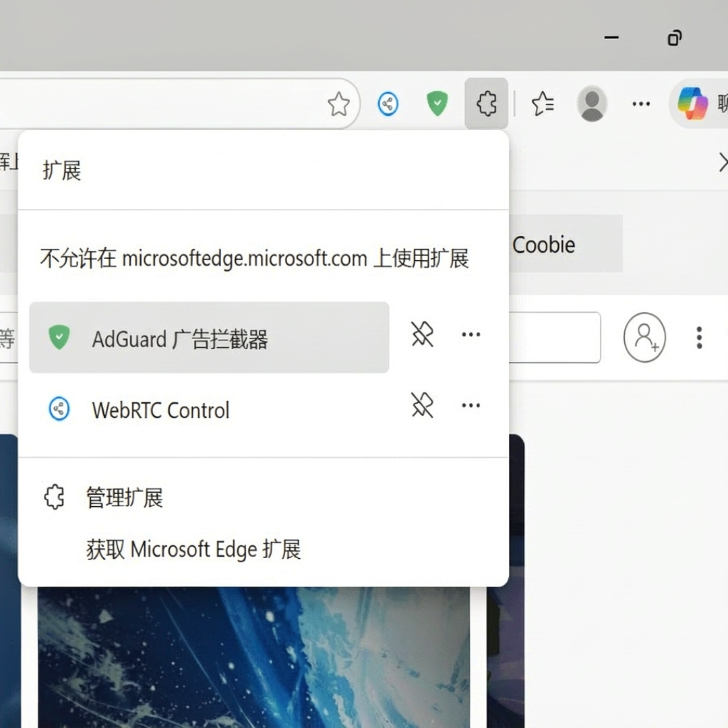This screenshot has height=728, width=728.
Task: Open the page vertical three-dot menu
Action: 699,338
